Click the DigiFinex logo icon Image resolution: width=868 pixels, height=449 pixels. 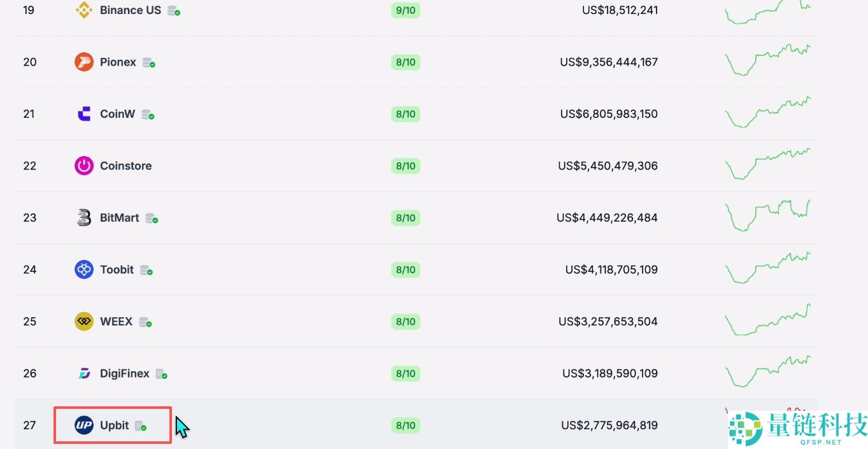coord(84,373)
